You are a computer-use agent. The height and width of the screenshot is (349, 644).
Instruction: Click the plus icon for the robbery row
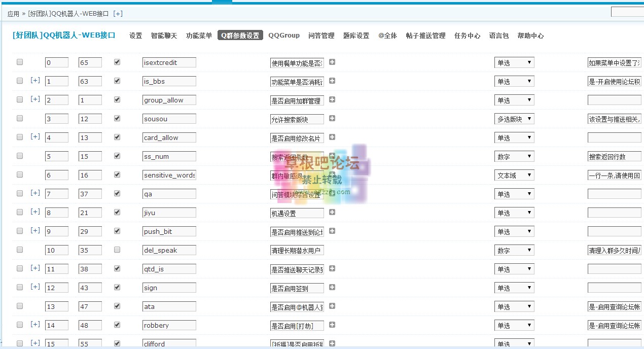pyautogui.click(x=332, y=325)
